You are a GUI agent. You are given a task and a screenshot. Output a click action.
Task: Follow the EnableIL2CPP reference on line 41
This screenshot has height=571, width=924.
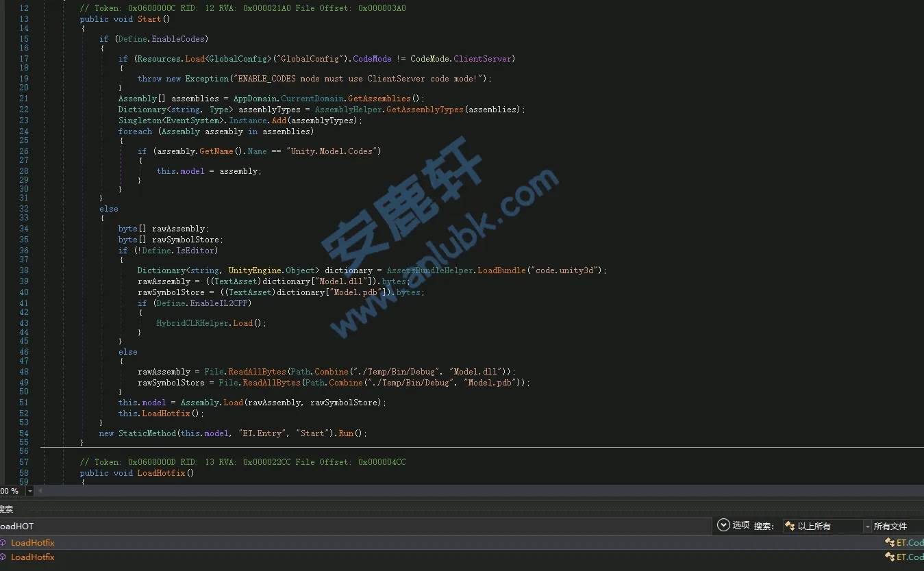[x=221, y=303]
